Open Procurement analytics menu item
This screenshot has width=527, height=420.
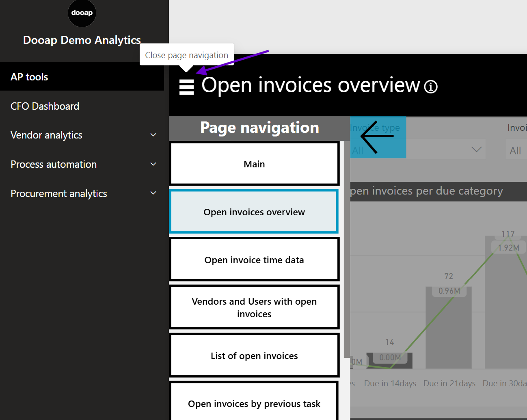[x=59, y=193]
